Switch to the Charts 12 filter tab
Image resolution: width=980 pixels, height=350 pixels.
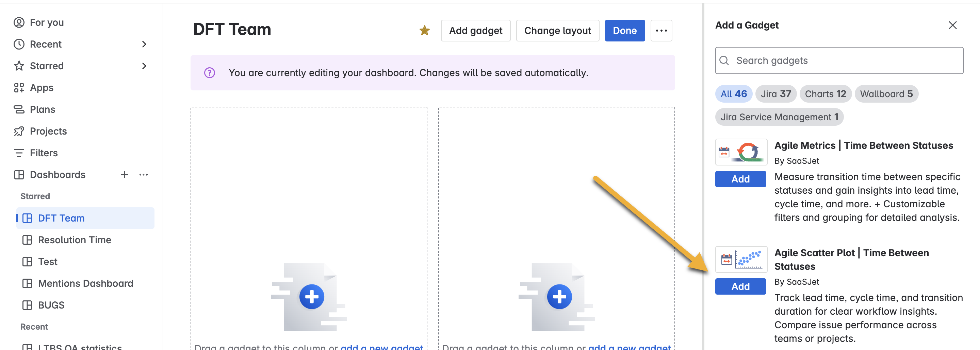pyautogui.click(x=825, y=94)
